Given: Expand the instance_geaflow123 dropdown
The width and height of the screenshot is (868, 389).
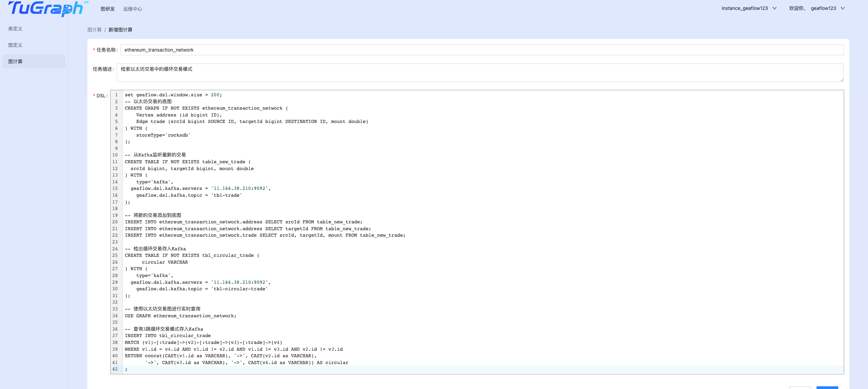Looking at the screenshot, I should (749, 8).
